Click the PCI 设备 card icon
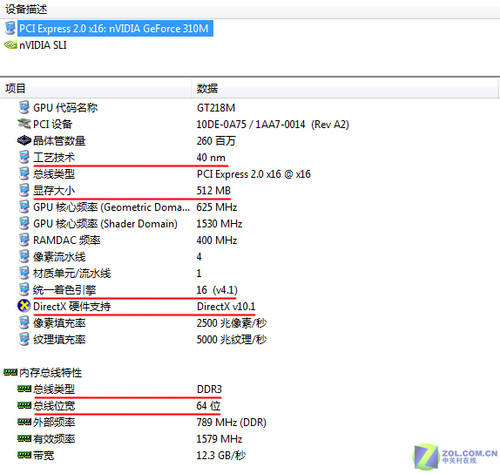500x474 pixels. point(24,124)
